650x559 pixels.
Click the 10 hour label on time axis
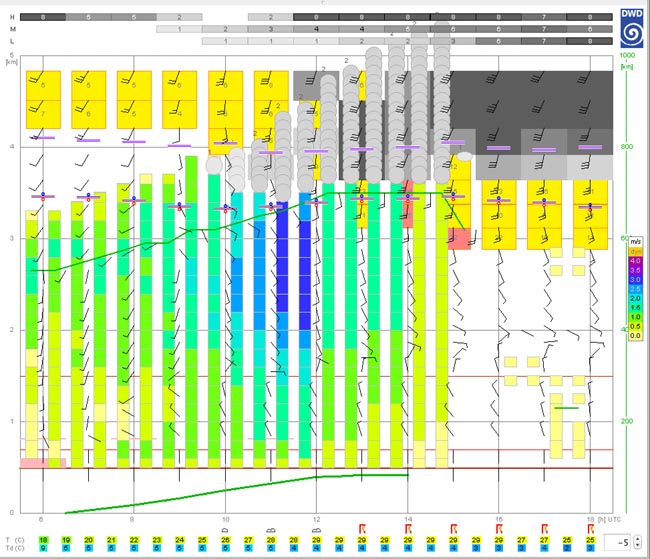click(225, 519)
